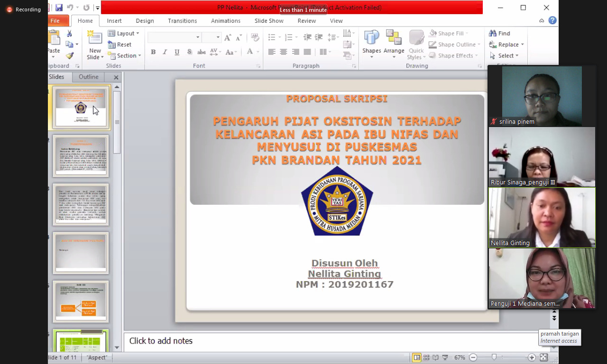The height and width of the screenshot is (364, 607).
Task: Adjust the zoom slider handle
Action: coord(494,357)
